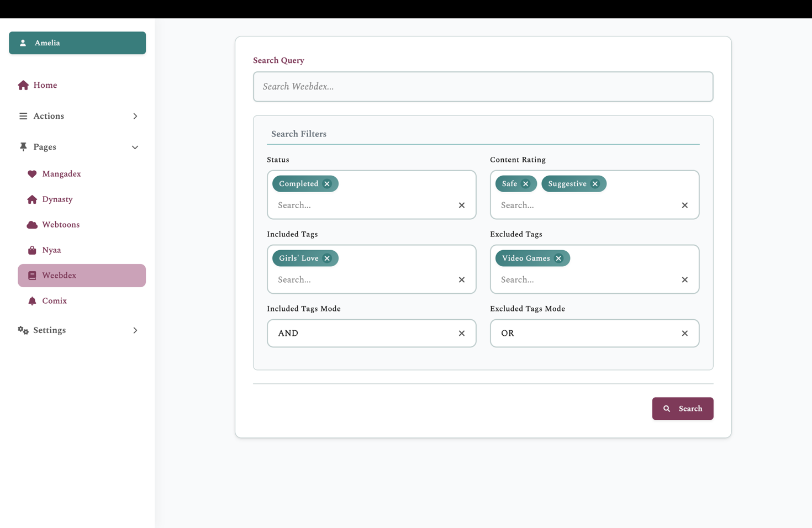The width and height of the screenshot is (812, 528).
Task: Remove the Safe content rating chip
Action: [x=525, y=184]
